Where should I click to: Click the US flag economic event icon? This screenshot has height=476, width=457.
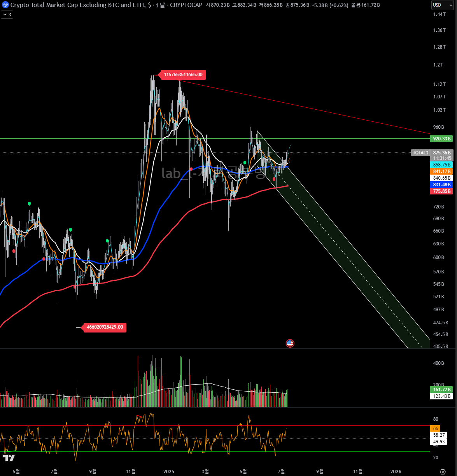290,343
